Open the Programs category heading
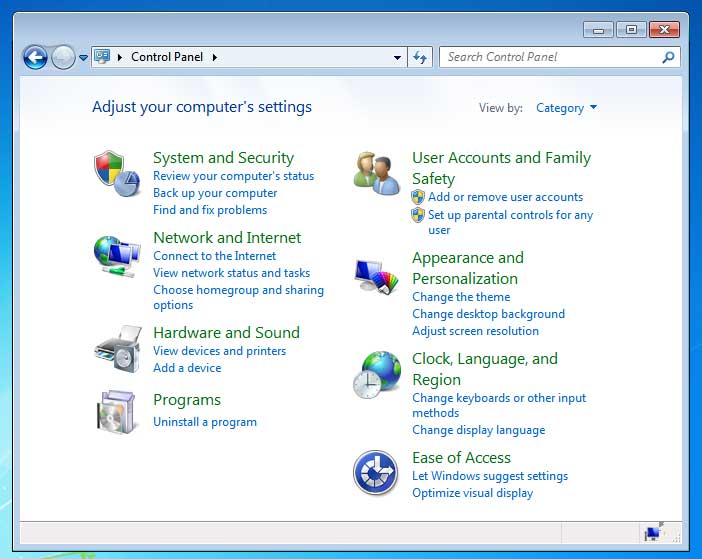The height and width of the screenshot is (559, 702). [x=187, y=400]
